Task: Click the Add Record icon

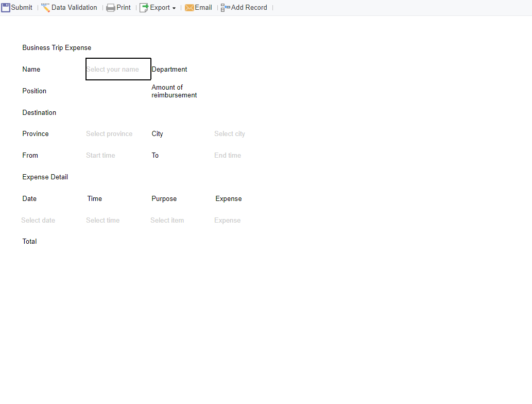Action: point(225,7)
